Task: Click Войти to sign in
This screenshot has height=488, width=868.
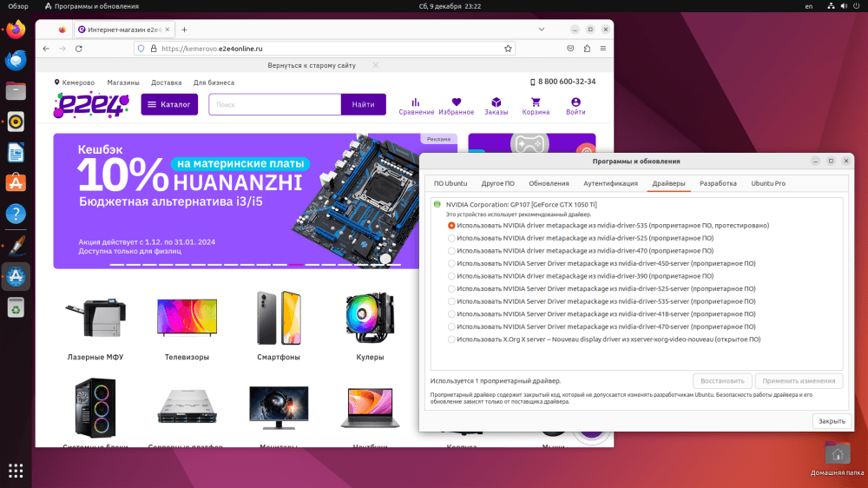Action: coord(575,106)
